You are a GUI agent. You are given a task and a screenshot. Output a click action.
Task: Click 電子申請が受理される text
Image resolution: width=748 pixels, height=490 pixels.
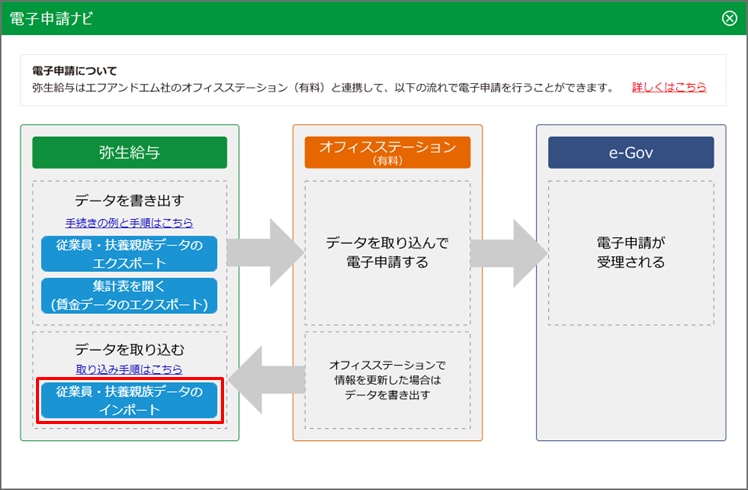(x=631, y=252)
